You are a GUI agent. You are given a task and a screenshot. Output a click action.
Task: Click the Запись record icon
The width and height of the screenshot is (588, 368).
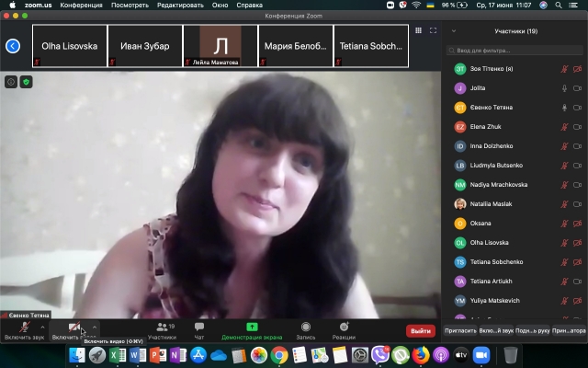(x=305, y=330)
